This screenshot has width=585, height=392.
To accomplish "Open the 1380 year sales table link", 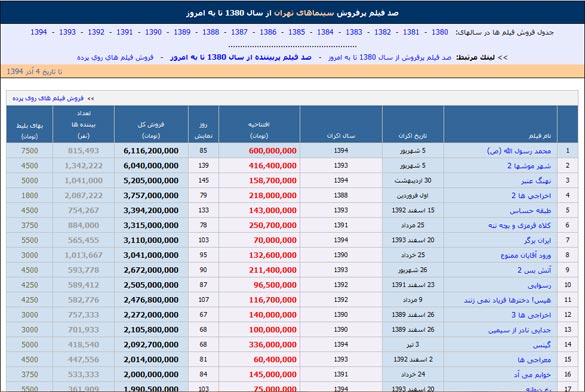I will [x=439, y=32].
